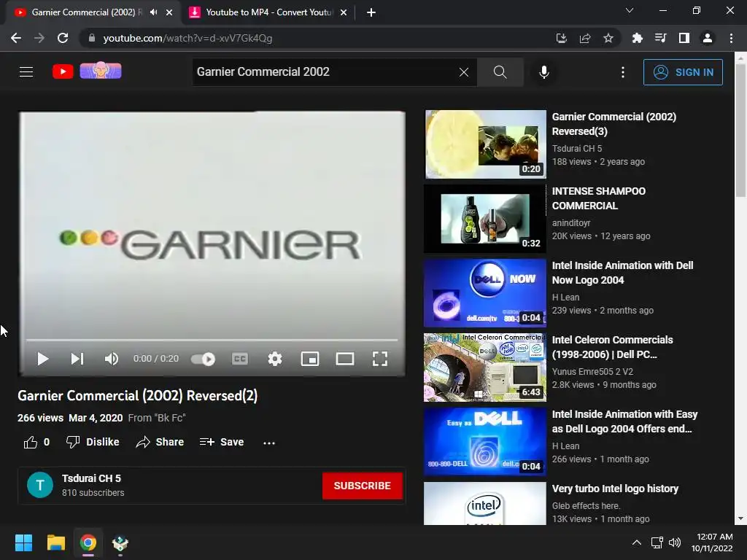Toggle autoplay switch in player
The height and width of the screenshot is (560, 747).
tap(203, 359)
